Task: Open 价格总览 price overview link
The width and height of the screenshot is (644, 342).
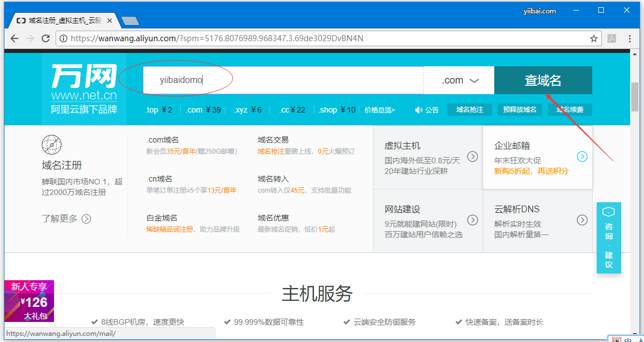Action: (x=380, y=110)
